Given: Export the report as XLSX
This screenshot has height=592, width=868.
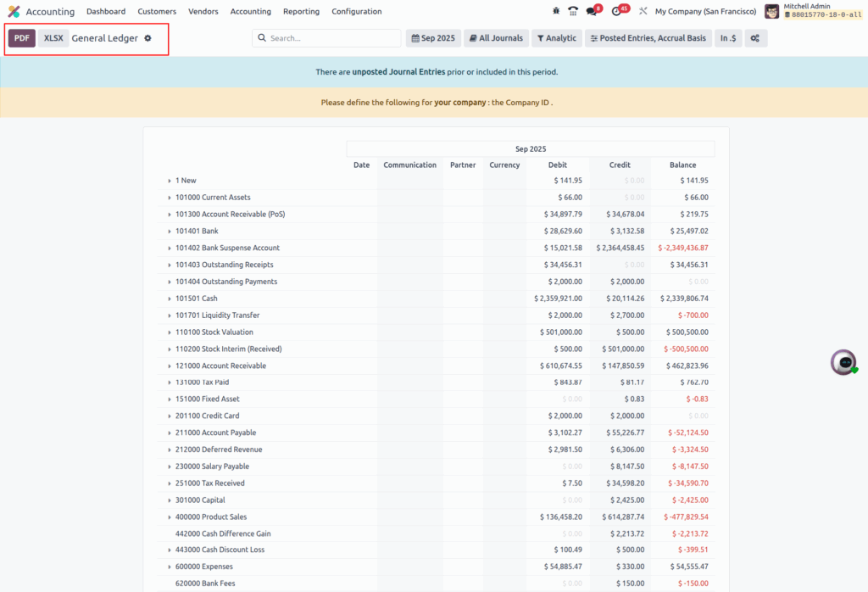Looking at the screenshot, I should [x=53, y=38].
